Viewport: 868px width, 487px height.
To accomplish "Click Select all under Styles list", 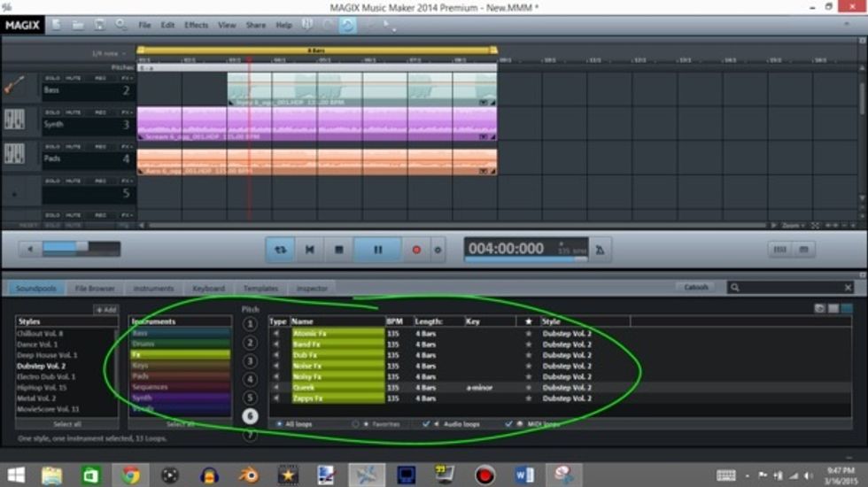I will click(x=67, y=424).
